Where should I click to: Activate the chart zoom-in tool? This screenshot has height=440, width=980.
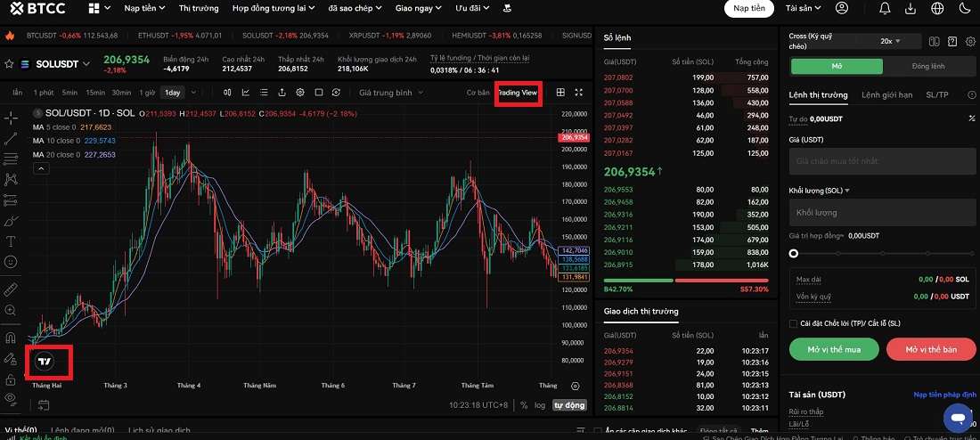[11, 310]
